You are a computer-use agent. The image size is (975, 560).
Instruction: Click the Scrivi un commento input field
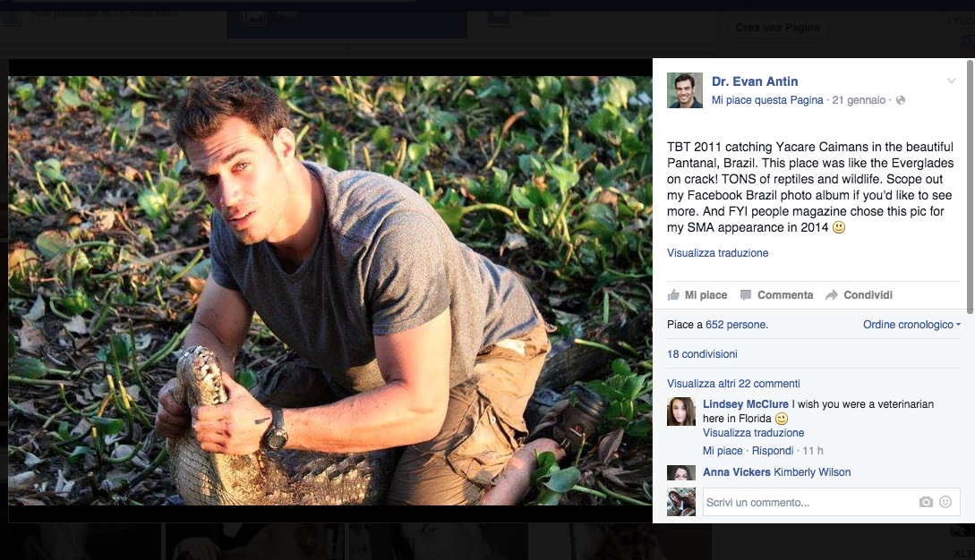click(806, 503)
